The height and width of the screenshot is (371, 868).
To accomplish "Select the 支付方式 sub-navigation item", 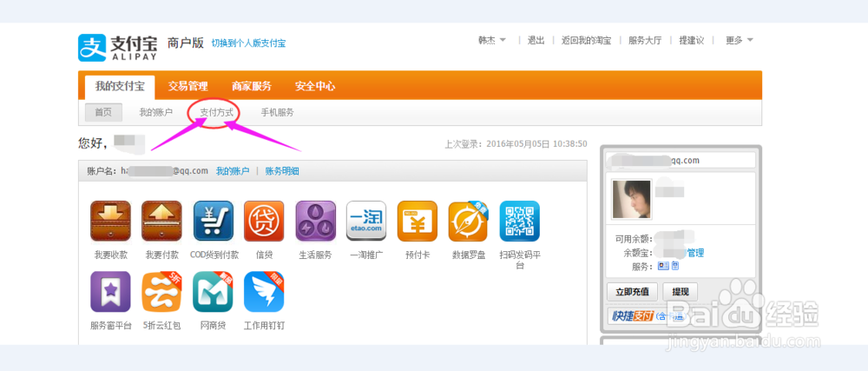I will pyautogui.click(x=216, y=112).
